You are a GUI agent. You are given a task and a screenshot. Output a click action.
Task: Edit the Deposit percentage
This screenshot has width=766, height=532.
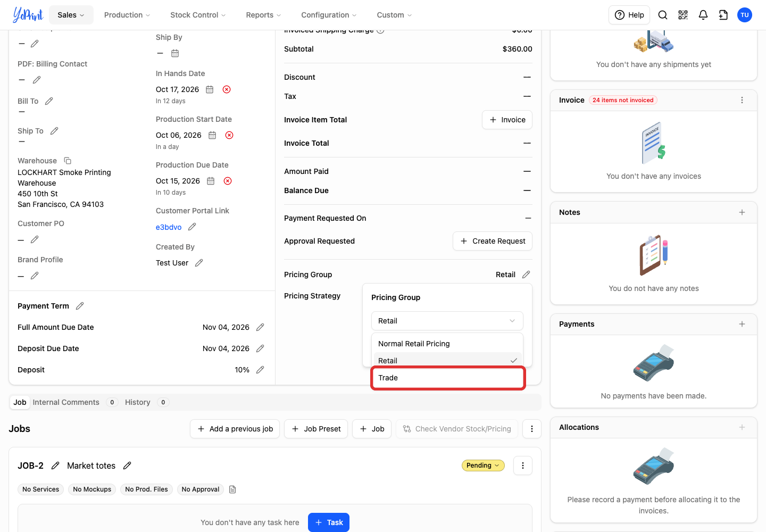(x=260, y=370)
